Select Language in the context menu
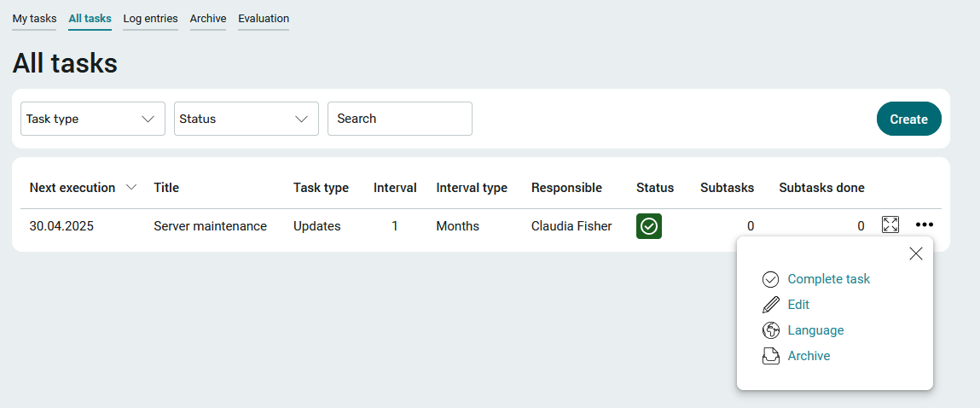The width and height of the screenshot is (980, 408). coord(815,330)
